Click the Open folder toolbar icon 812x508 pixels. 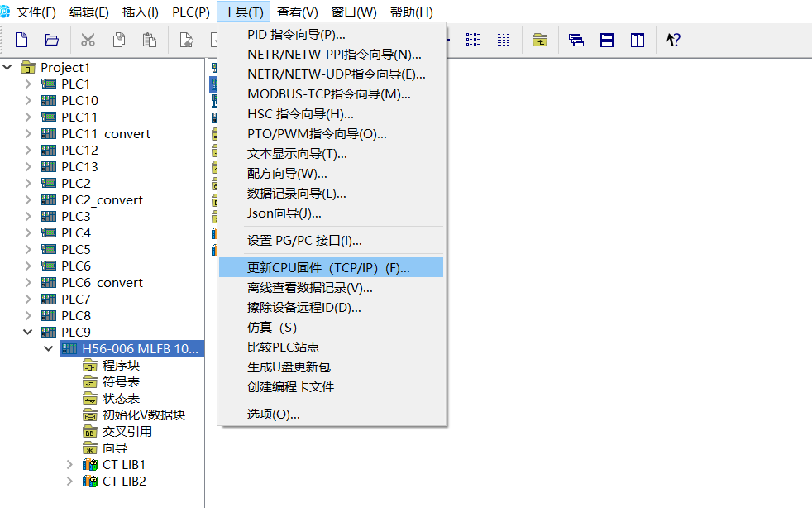[52, 40]
